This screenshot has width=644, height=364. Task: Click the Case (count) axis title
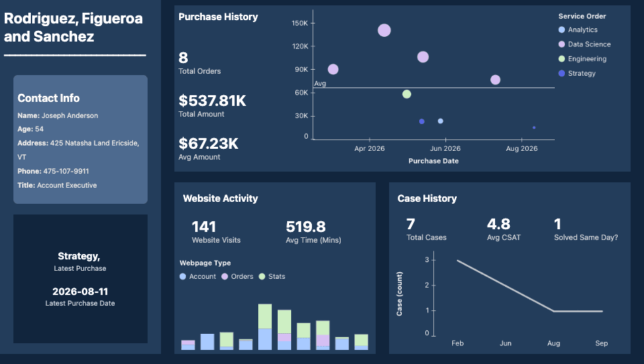(x=399, y=294)
